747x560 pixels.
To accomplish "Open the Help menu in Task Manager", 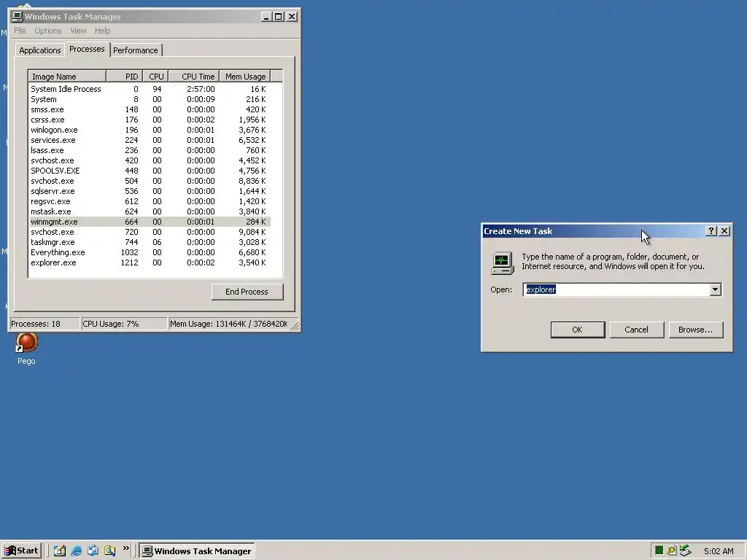I will (x=102, y=31).
